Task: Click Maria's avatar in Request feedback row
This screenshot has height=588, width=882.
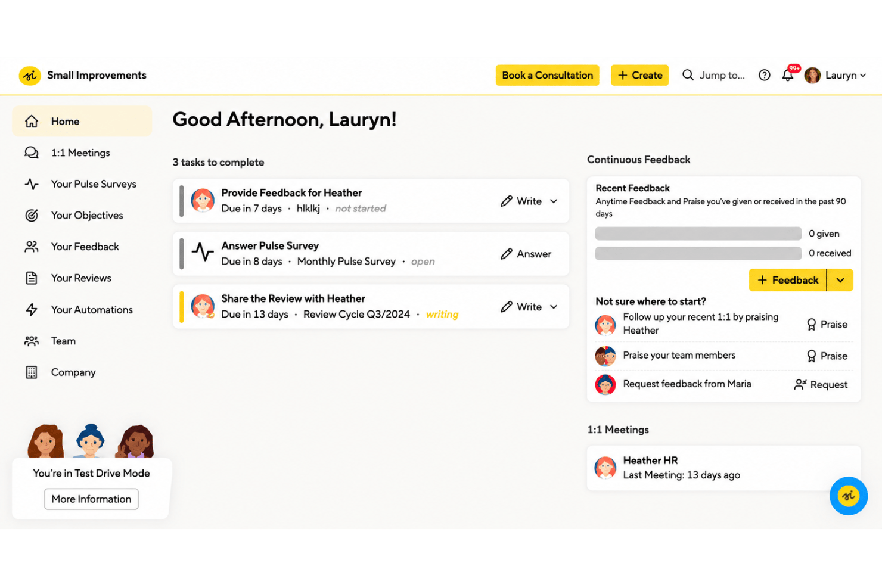Action: (605, 384)
